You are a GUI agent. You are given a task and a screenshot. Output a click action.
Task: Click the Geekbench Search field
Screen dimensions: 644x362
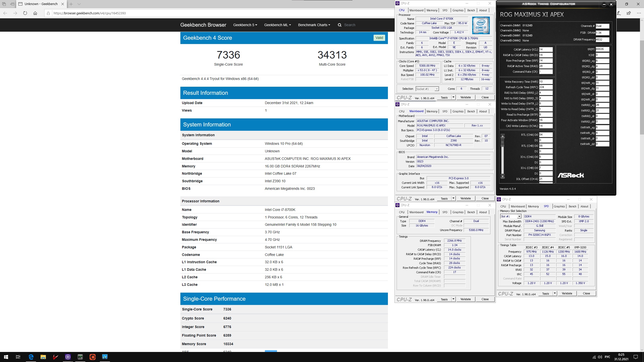click(x=349, y=25)
